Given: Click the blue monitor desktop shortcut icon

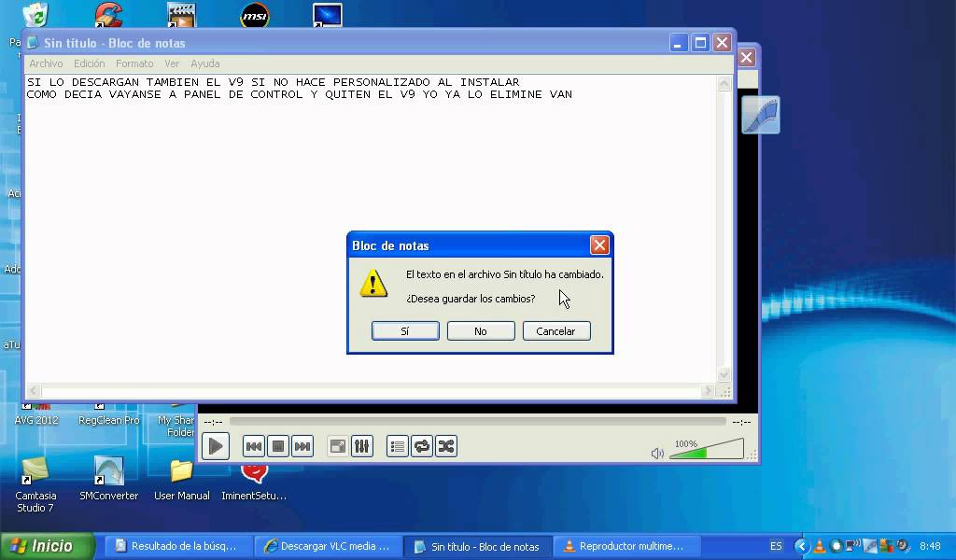Looking at the screenshot, I should tap(328, 16).
